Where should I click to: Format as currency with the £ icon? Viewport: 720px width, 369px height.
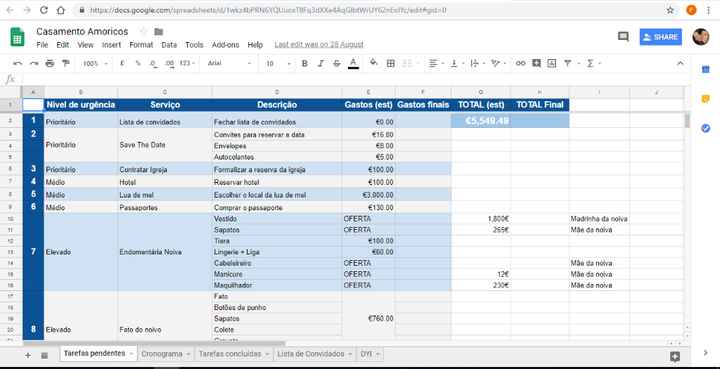pos(122,63)
